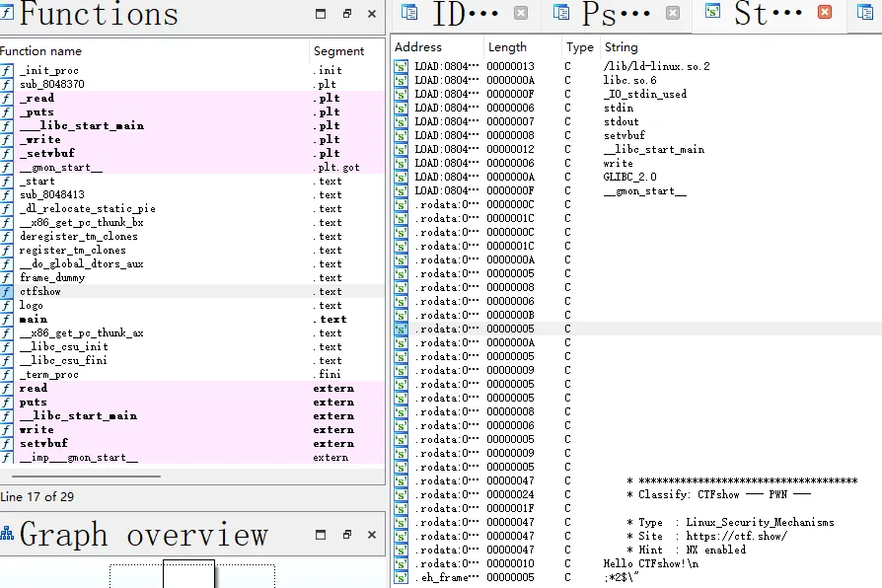Screen dimensions: 882x588
Task: Click the float/undock icon on the Functions panel
Action: 345,15
